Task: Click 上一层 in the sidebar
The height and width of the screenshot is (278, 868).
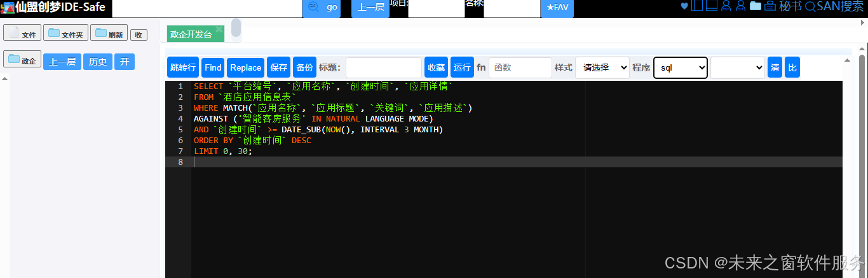Action: coord(62,61)
